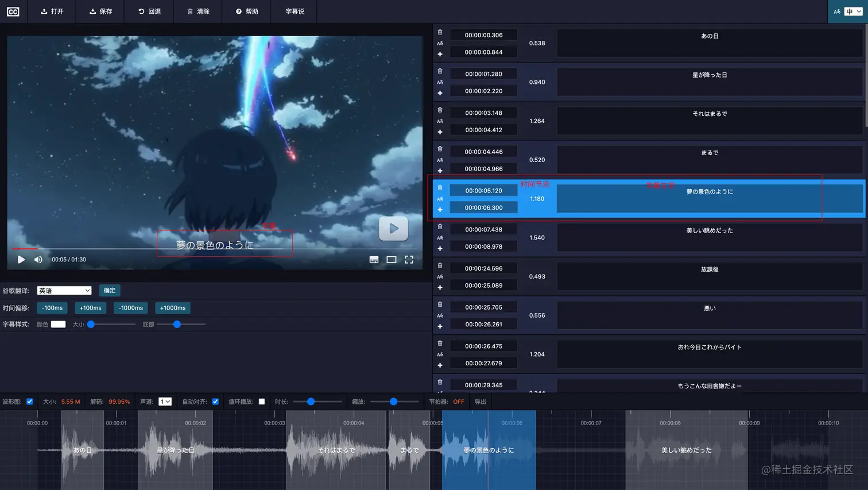This screenshot has width=868, height=490.
Task: Add a subtitle after the あの日 row
Action: [440, 54]
